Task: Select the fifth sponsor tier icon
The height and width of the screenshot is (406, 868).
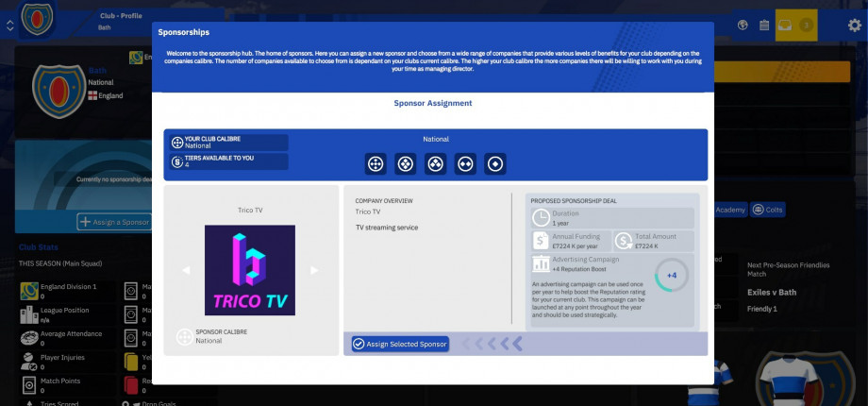Action: coord(495,164)
